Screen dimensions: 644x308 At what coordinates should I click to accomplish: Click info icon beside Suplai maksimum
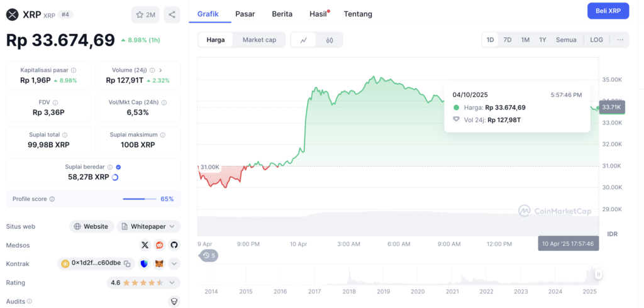[163, 135]
